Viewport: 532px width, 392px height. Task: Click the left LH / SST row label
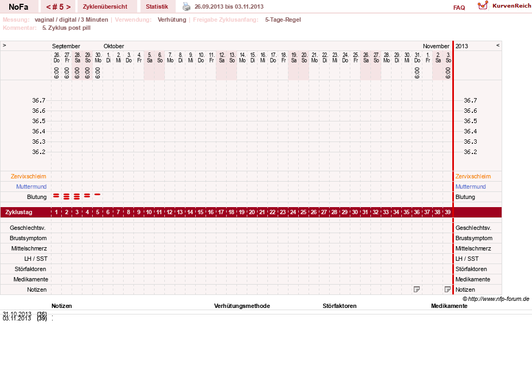[x=36, y=259]
